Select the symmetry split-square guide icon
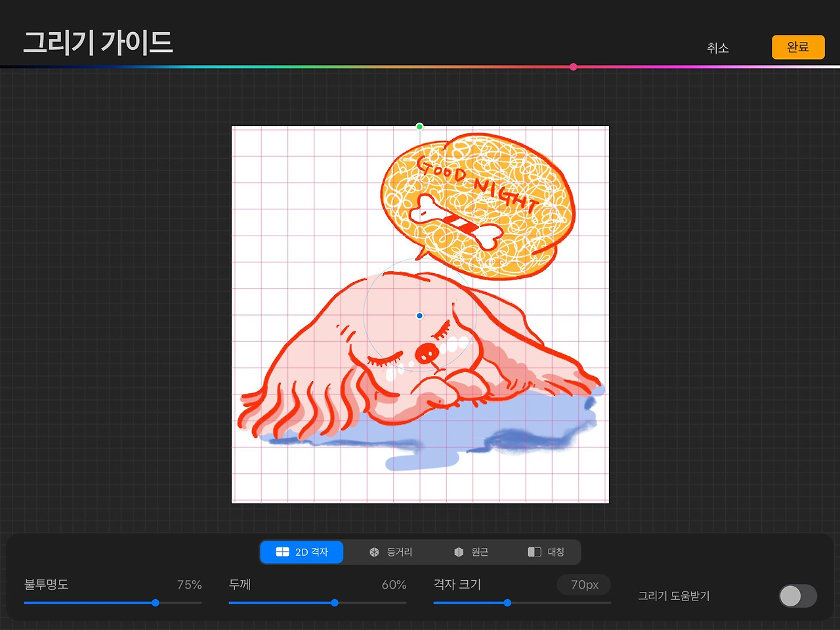Image resolution: width=840 pixels, height=630 pixels. click(x=533, y=552)
